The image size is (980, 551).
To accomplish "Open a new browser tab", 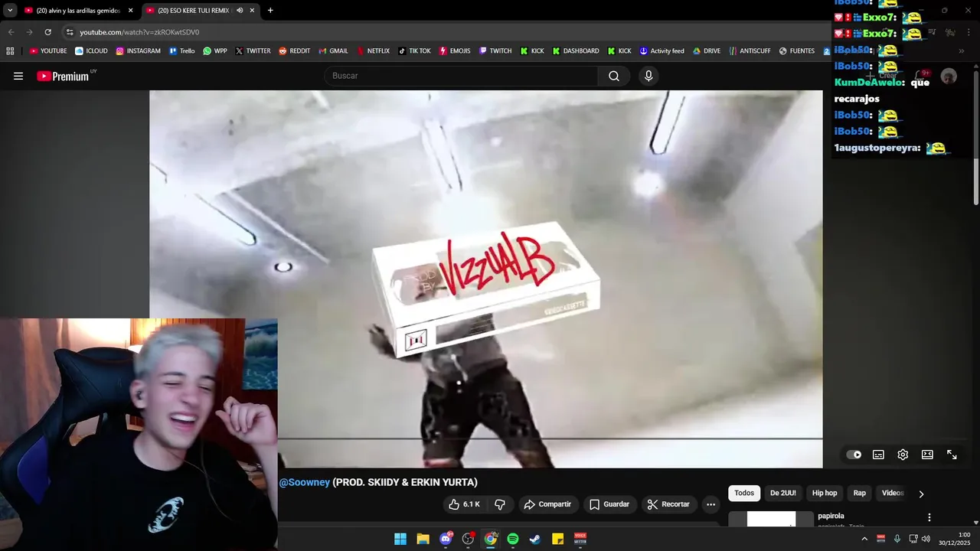I will tap(270, 11).
